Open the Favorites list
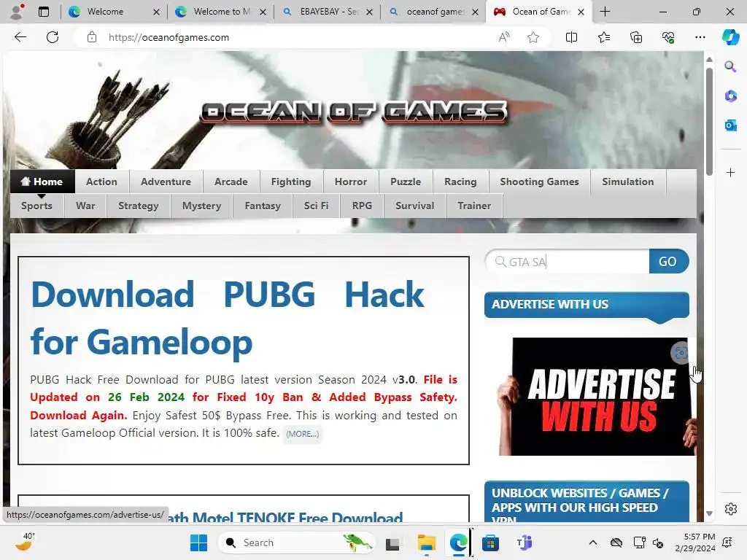747x560 pixels. click(603, 37)
